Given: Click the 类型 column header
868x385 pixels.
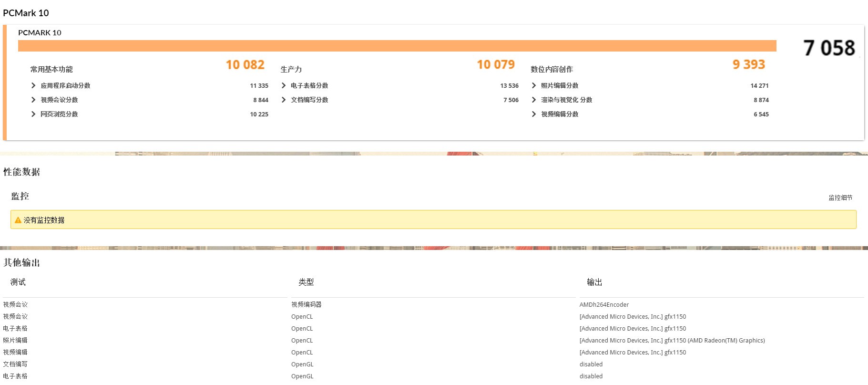Looking at the screenshot, I should click(x=306, y=282).
